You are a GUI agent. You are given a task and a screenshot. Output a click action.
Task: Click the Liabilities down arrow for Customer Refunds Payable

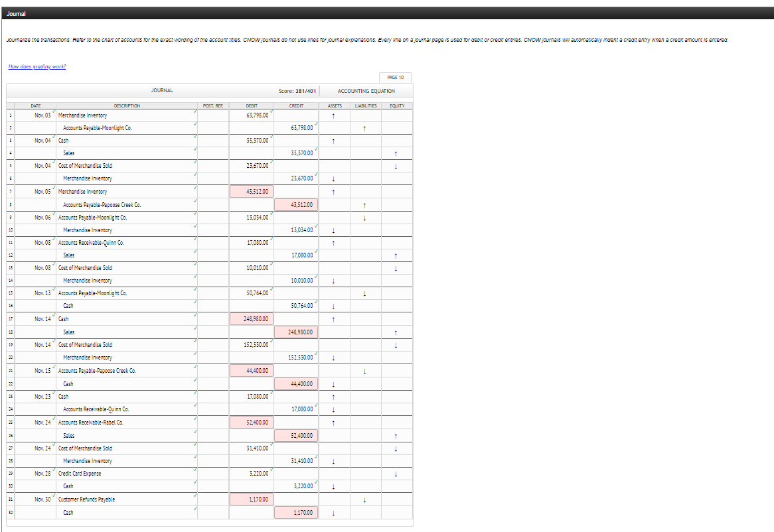coord(365,500)
